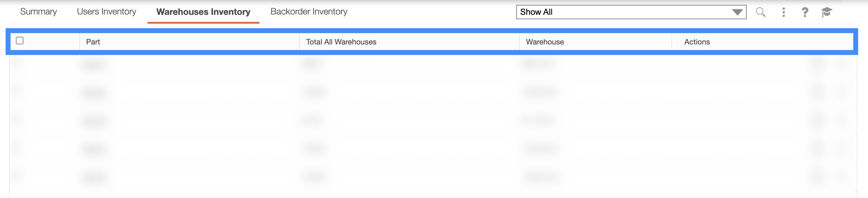Click the question mark help icon
This screenshot has height=198, width=868.
(x=805, y=12)
